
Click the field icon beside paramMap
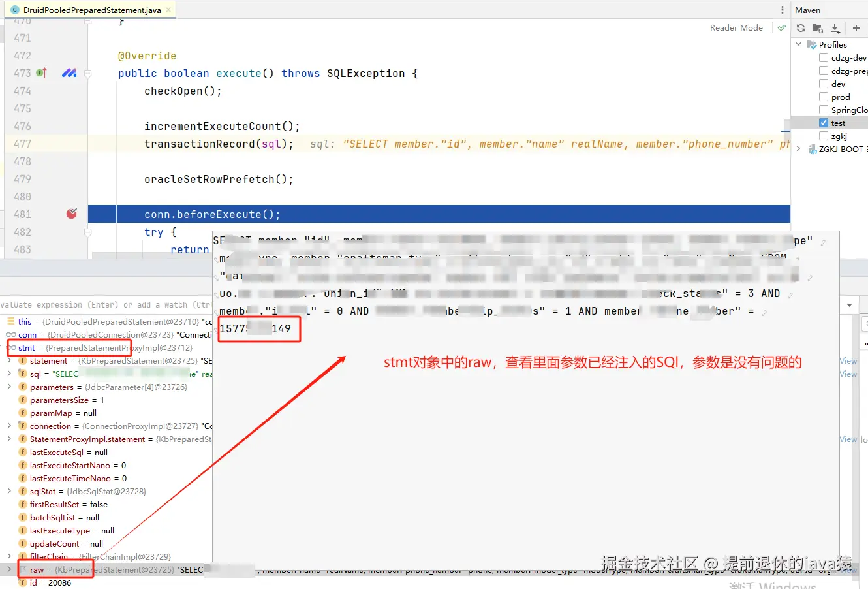tap(23, 413)
